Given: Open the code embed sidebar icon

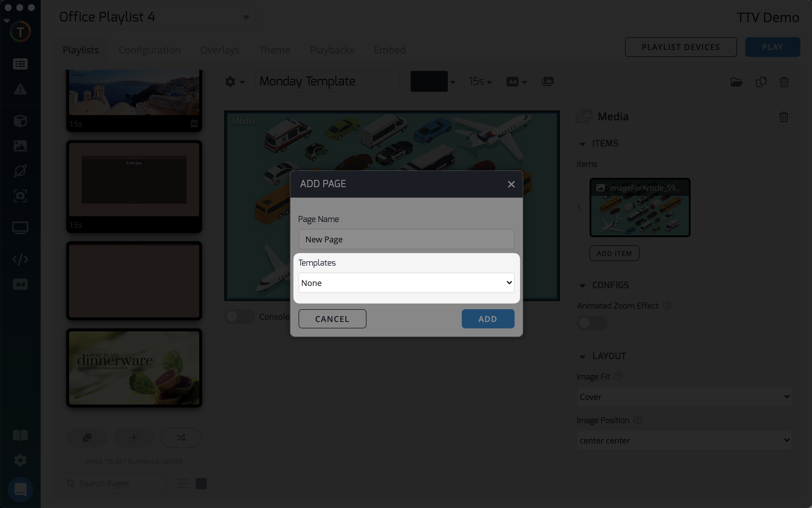Looking at the screenshot, I should pos(20,259).
